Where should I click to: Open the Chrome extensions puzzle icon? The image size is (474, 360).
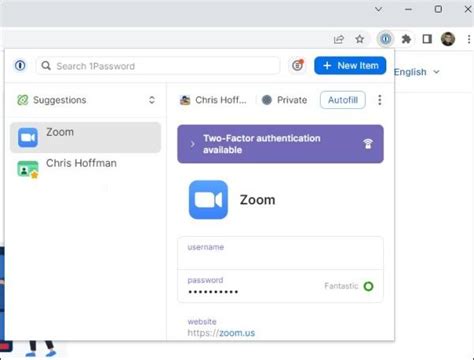(x=406, y=39)
